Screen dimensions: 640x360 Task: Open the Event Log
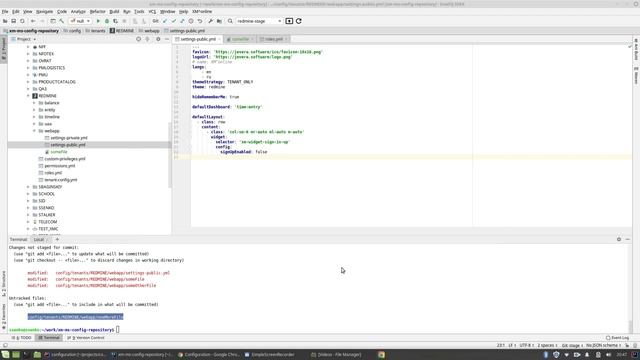[618, 338]
